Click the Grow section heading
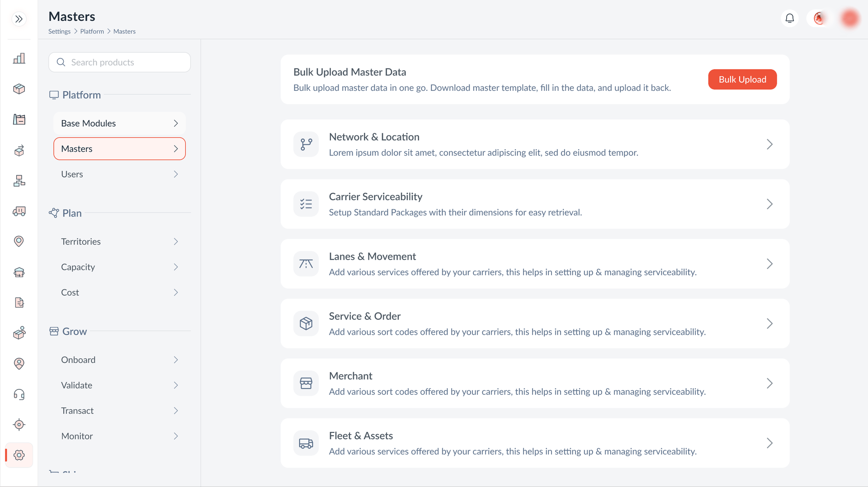This screenshot has width=868, height=487. 75,332
